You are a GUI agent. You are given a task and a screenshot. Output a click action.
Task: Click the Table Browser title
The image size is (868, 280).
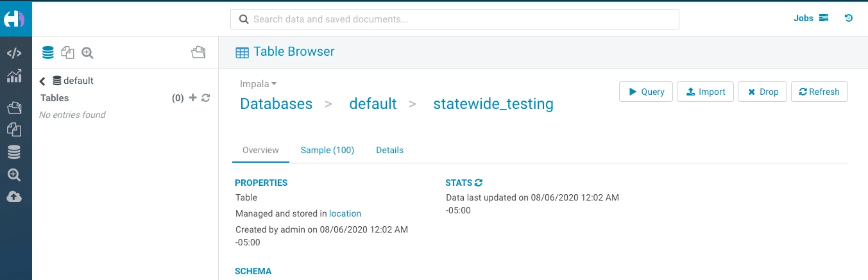click(294, 52)
